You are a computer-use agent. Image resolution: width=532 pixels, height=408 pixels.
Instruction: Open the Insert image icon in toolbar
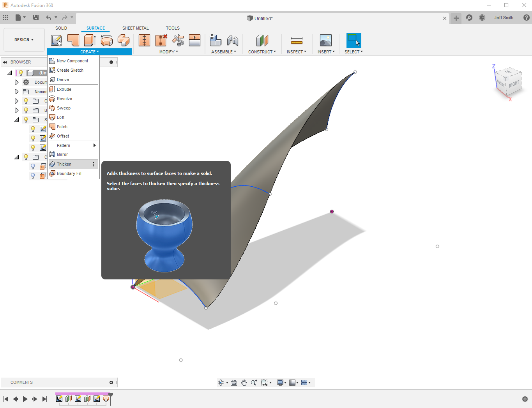(x=325, y=40)
